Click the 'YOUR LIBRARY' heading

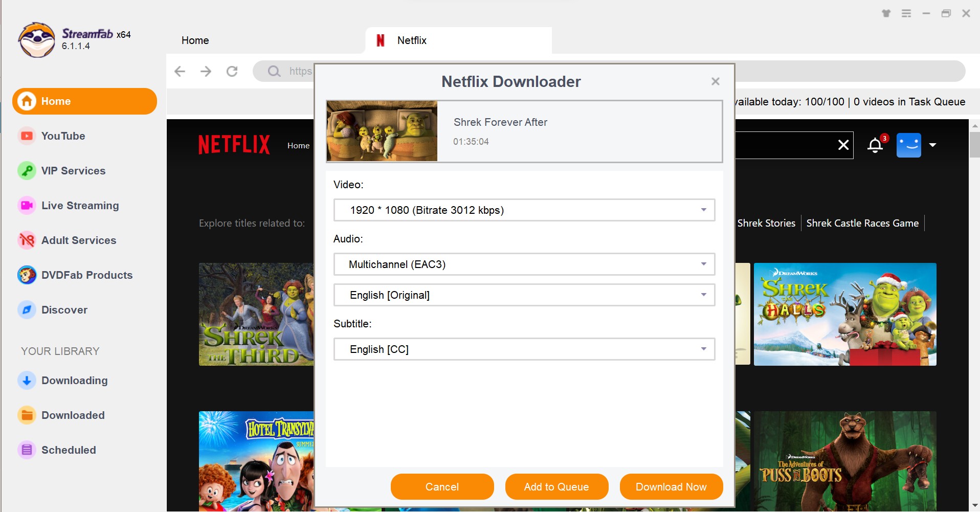click(x=60, y=351)
